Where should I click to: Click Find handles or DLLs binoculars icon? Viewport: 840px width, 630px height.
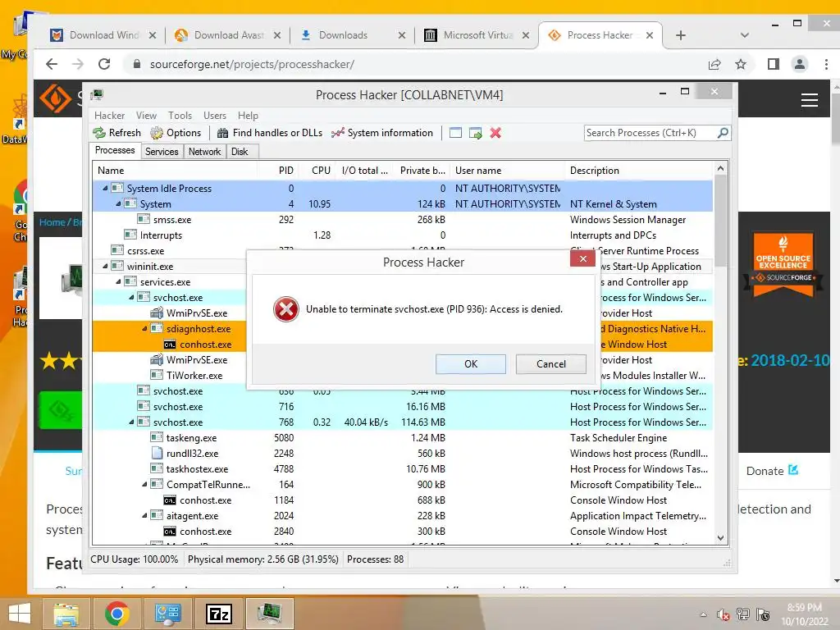click(223, 133)
